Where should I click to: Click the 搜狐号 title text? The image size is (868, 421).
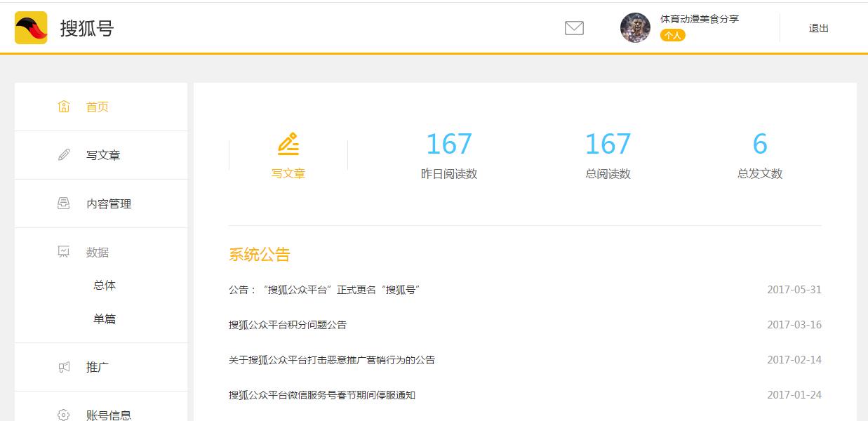pyautogui.click(x=87, y=28)
